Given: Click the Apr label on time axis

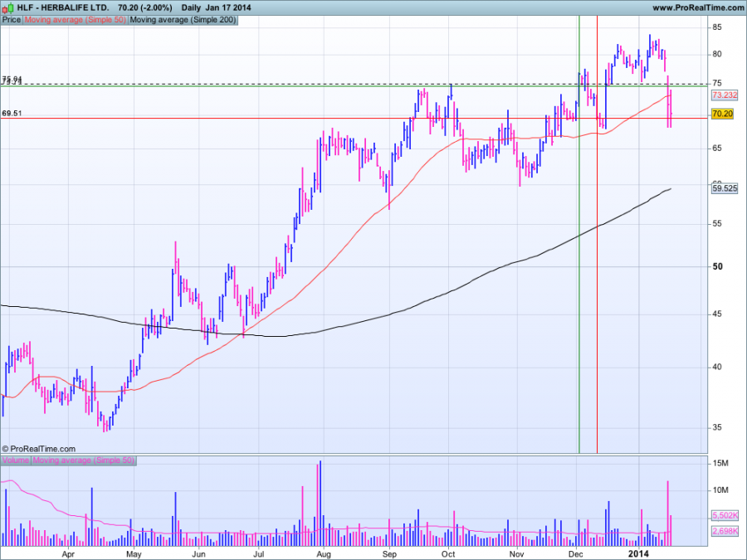Looking at the screenshot, I should pyautogui.click(x=68, y=554).
